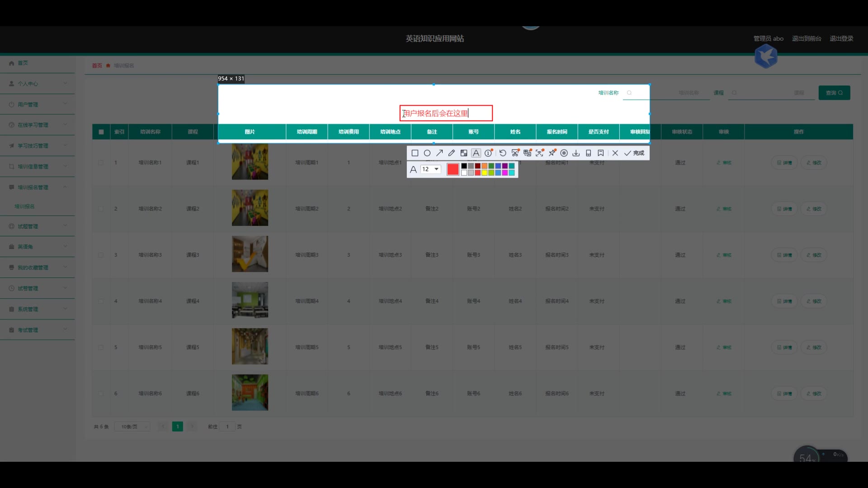Screen dimensions: 868x488
Task: Click 退出登录 to log out
Action: (x=841, y=39)
